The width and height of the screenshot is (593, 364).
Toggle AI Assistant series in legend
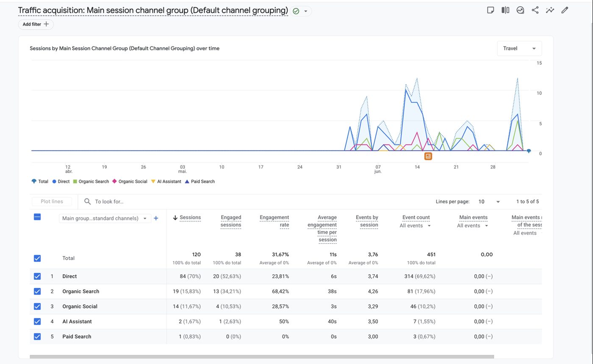(166, 181)
